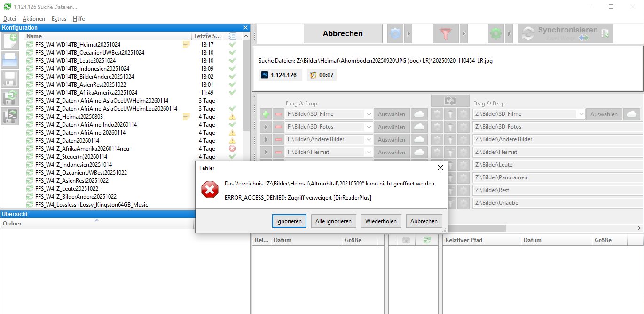The image size is (644, 314).
Task: Click Wiederholen in the Fehler dialog
Action: point(381,221)
